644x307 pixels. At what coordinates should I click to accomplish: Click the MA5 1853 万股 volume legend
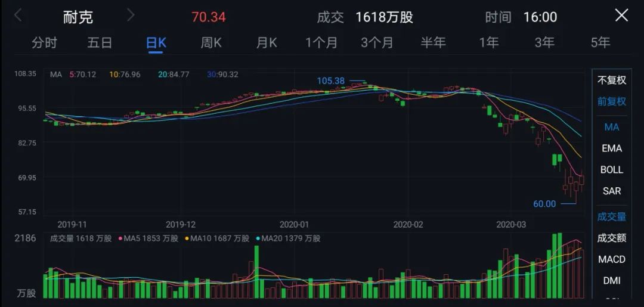click(x=148, y=238)
